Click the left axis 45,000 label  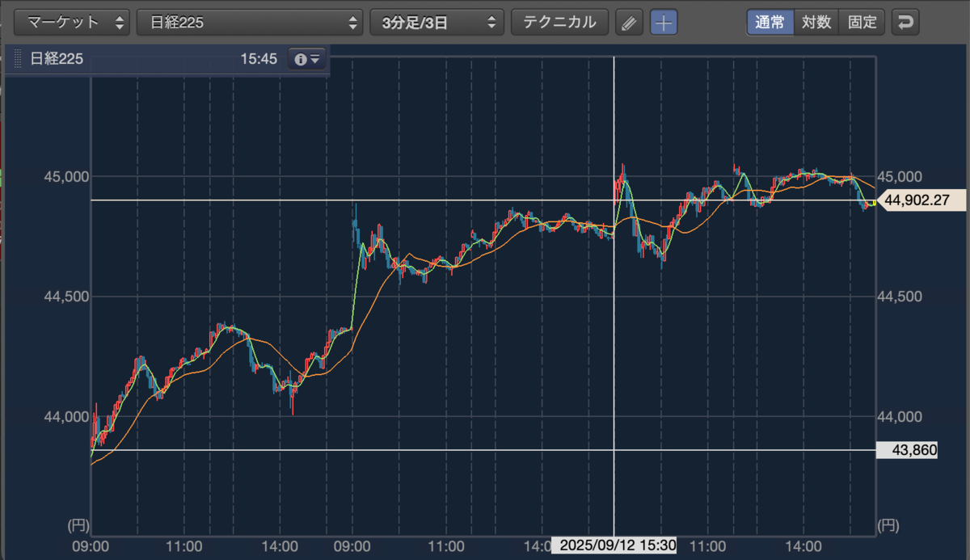point(67,176)
